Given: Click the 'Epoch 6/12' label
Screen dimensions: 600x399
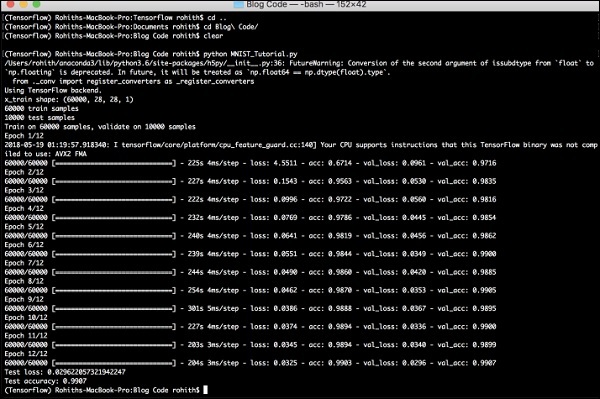Looking at the screenshot, I should [24, 245].
